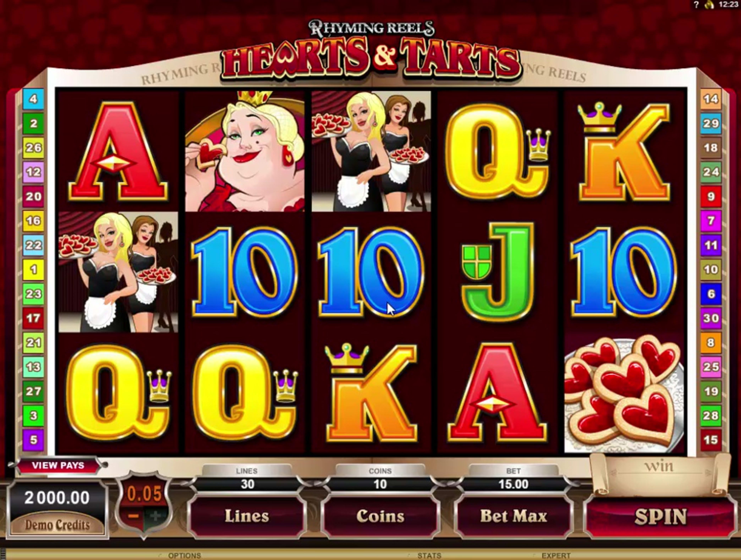Click the Lines button
Image resolution: width=741 pixels, height=560 pixels.
[247, 516]
